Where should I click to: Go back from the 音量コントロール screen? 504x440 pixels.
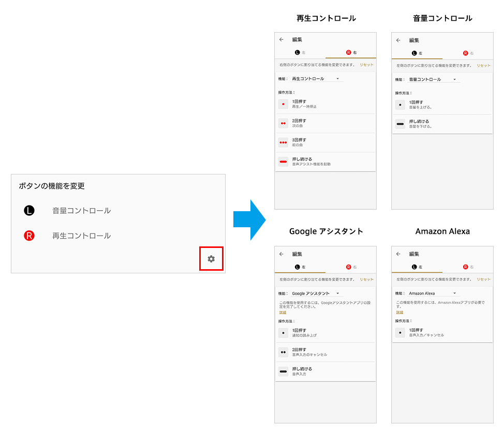coord(398,40)
